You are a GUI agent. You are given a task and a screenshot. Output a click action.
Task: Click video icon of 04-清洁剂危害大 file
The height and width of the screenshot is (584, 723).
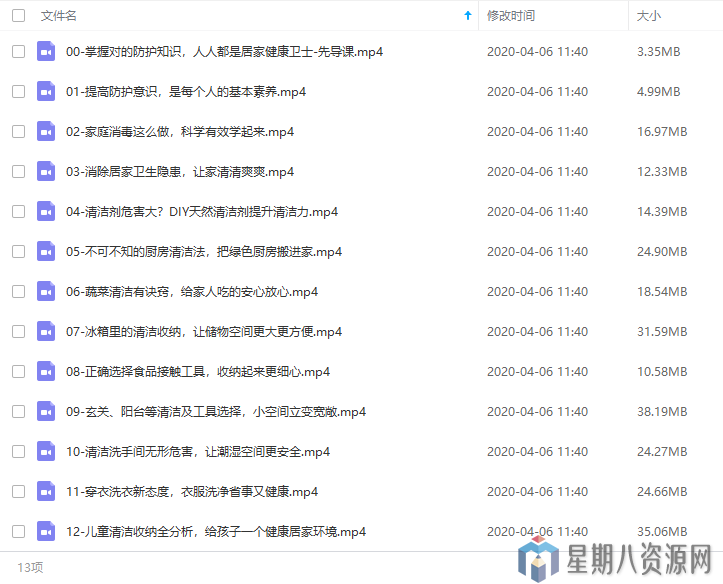coord(46,211)
